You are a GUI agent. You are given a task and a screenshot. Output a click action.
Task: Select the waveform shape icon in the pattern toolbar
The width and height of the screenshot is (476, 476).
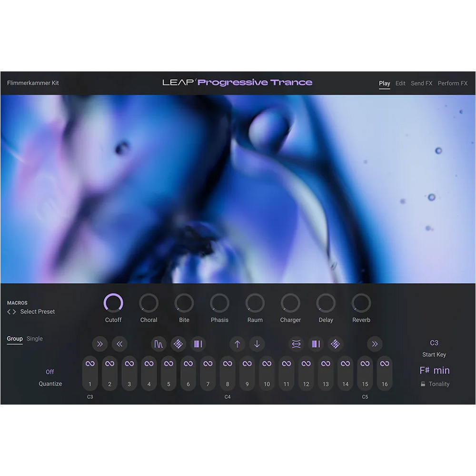(x=158, y=344)
